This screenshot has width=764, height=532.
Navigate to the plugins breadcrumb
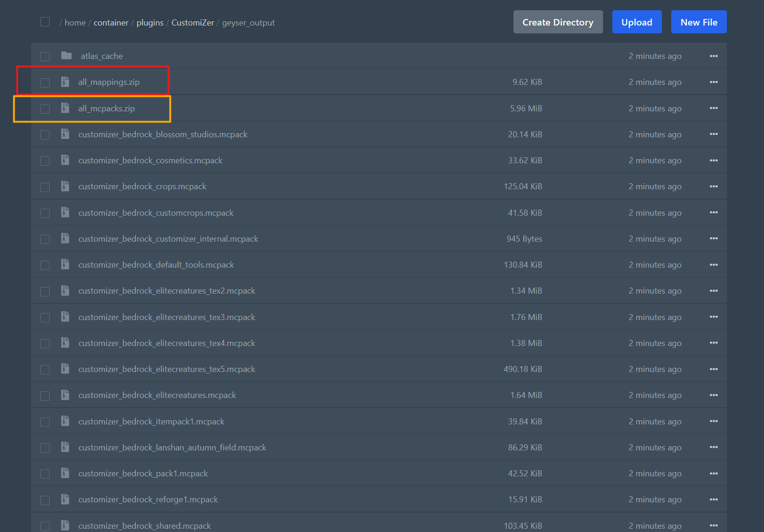click(150, 23)
